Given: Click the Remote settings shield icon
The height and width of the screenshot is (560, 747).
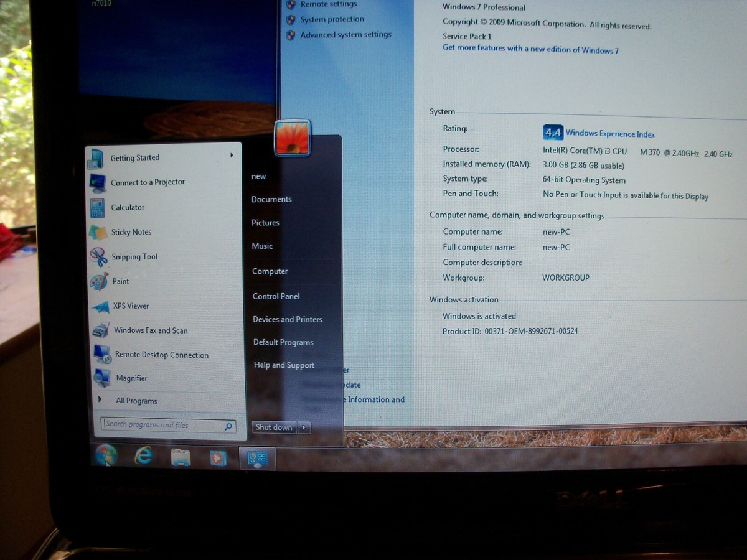Looking at the screenshot, I should [290, 4].
